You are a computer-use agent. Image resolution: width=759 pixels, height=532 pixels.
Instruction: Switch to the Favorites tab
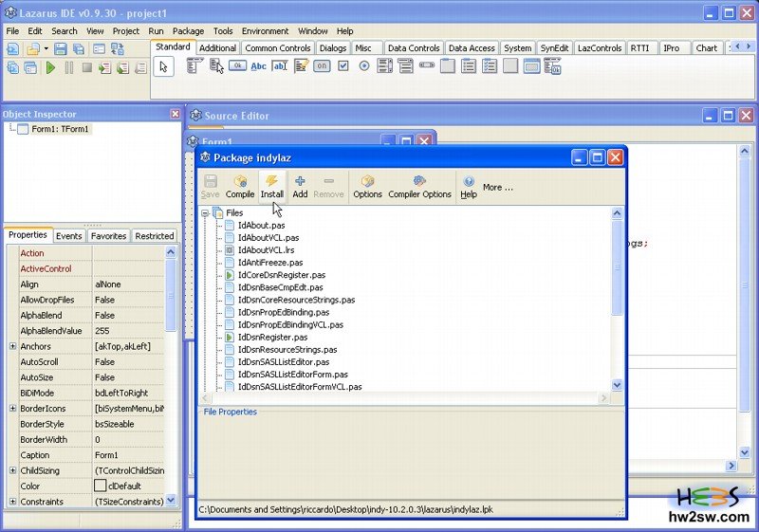[x=108, y=236]
